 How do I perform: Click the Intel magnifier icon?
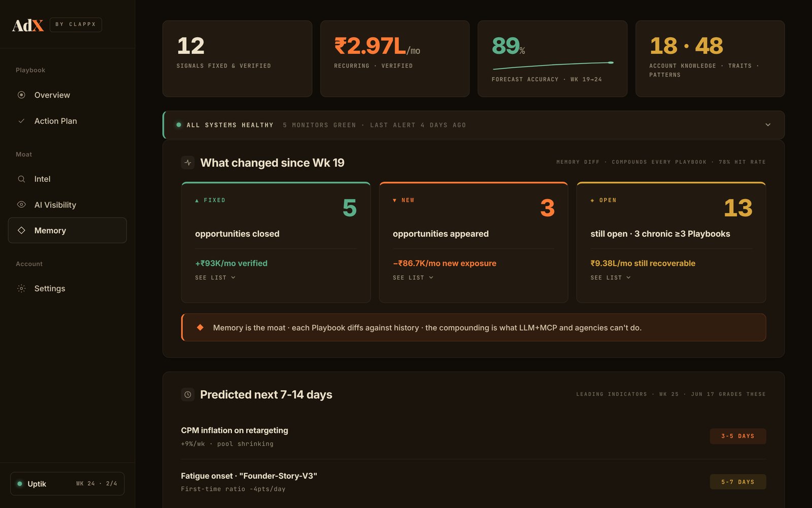coord(21,179)
